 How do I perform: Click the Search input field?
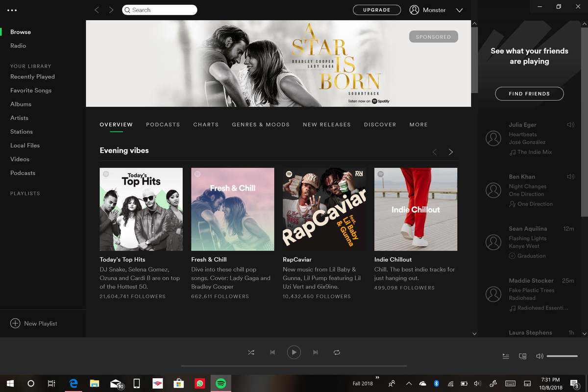point(159,10)
